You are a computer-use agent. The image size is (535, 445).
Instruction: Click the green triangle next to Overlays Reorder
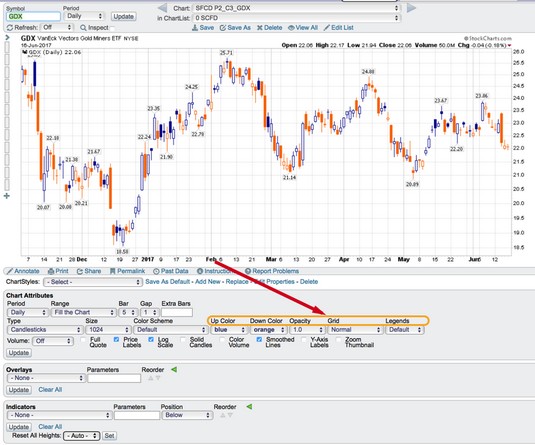[x=174, y=370]
